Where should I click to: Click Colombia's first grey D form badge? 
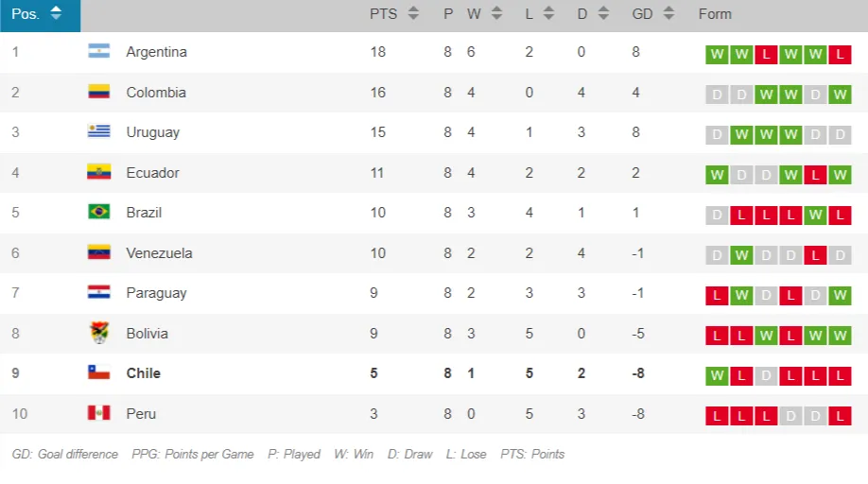tap(717, 95)
